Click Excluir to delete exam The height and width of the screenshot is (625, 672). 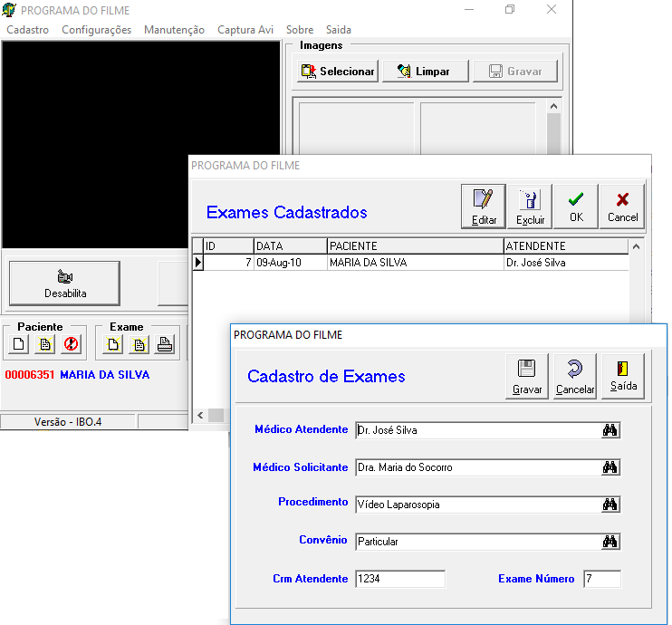530,207
